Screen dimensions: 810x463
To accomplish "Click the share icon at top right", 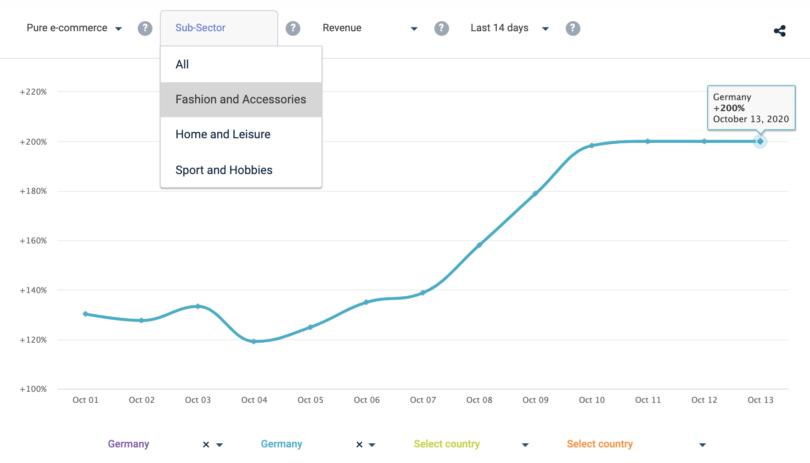I will (x=780, y=30).
